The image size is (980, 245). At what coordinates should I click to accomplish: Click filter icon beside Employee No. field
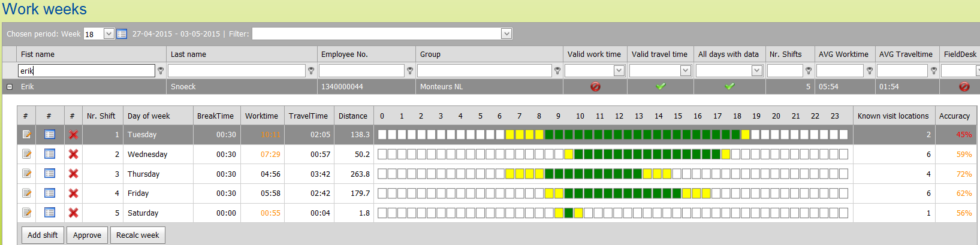[x=410, y=71]
